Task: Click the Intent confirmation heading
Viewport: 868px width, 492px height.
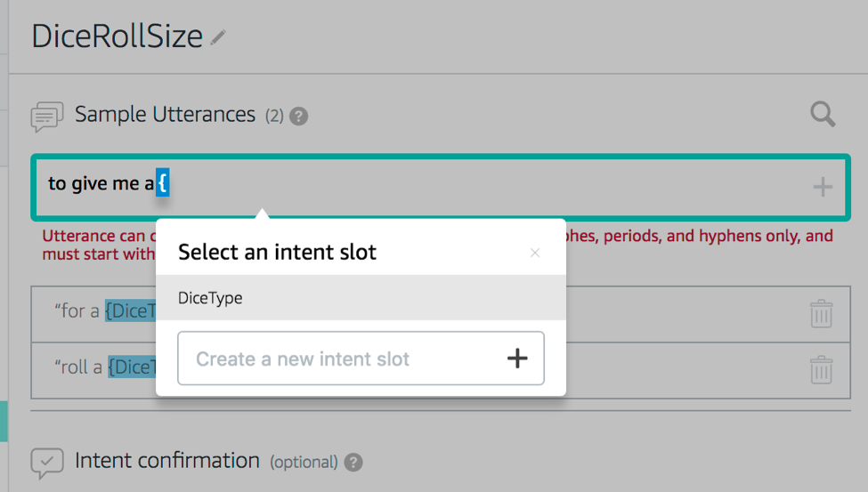Action: pyautogui.click(x=167, y=461)
